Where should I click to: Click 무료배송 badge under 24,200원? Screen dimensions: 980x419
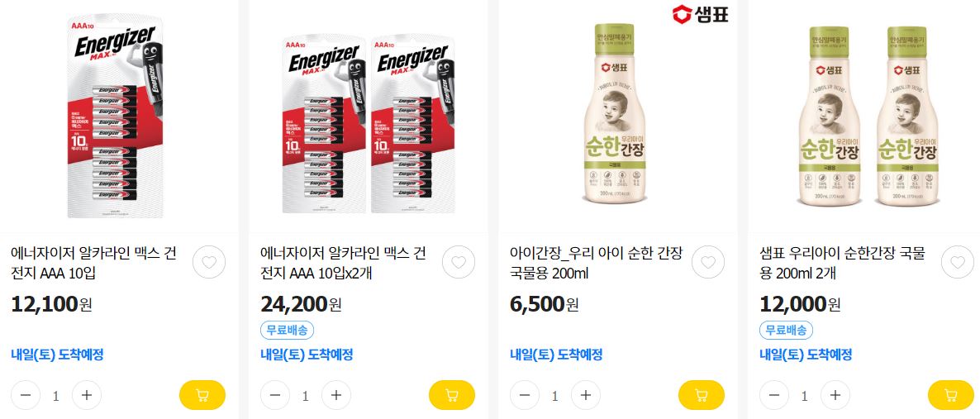(287, 331)
